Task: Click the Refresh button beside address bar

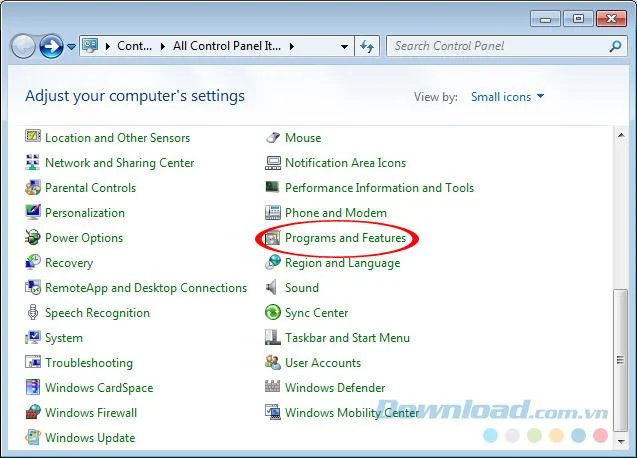Action: pyautogui.click(x=367, y=46)
